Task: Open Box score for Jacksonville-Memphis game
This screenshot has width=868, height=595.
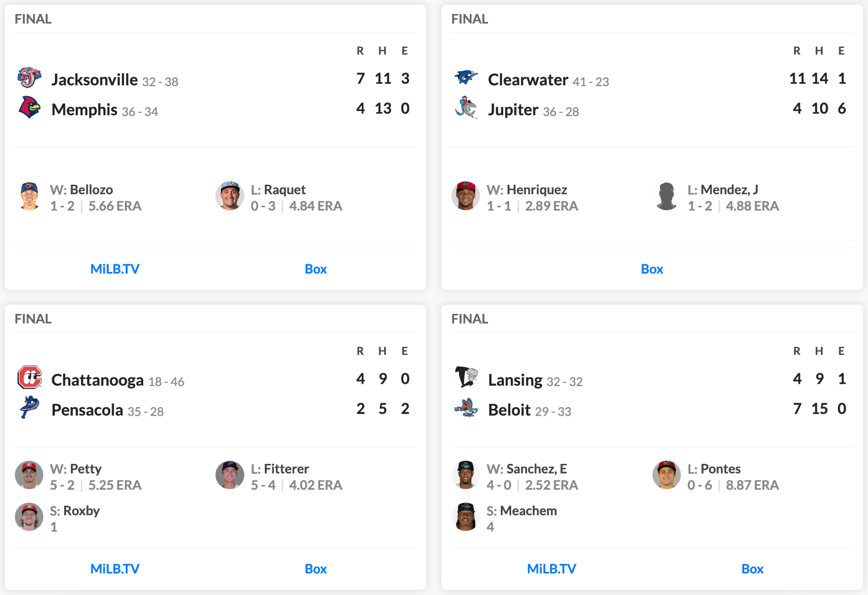Action: [316, 269]
